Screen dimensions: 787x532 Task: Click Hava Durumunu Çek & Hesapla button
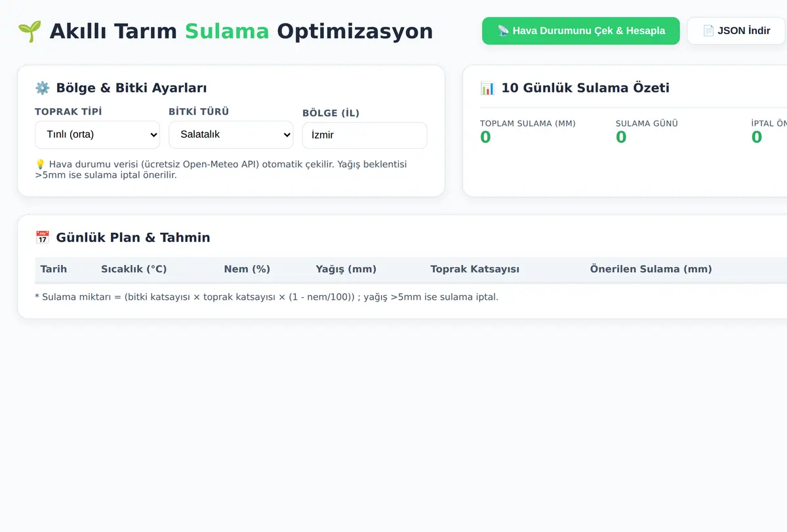tap(580, 31)
